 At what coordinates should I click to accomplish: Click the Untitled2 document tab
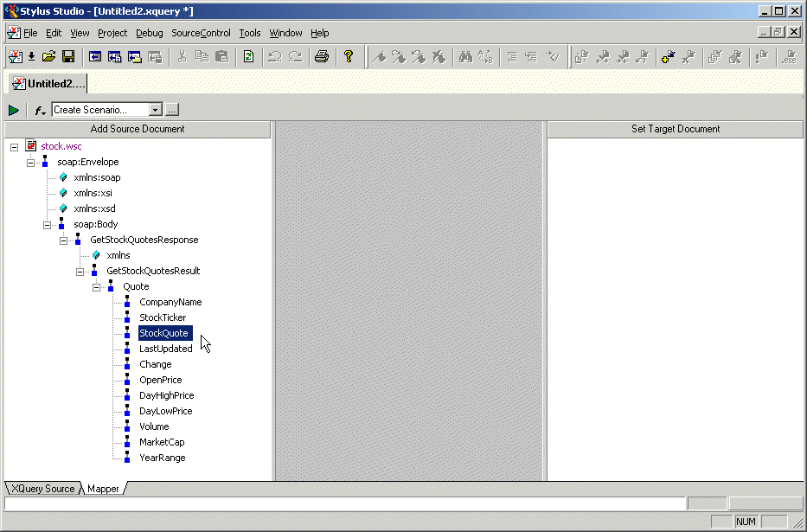[x=49, y=84]
